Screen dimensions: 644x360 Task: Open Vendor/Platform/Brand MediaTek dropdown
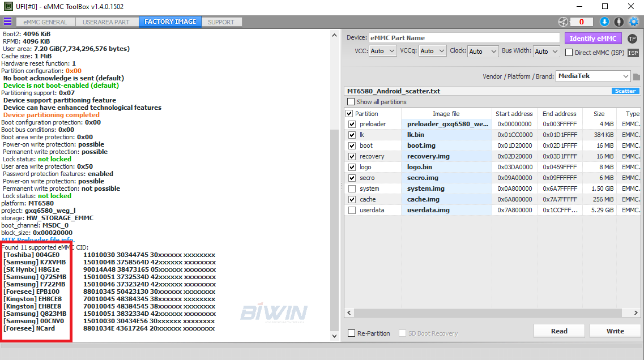pos(593,76)
